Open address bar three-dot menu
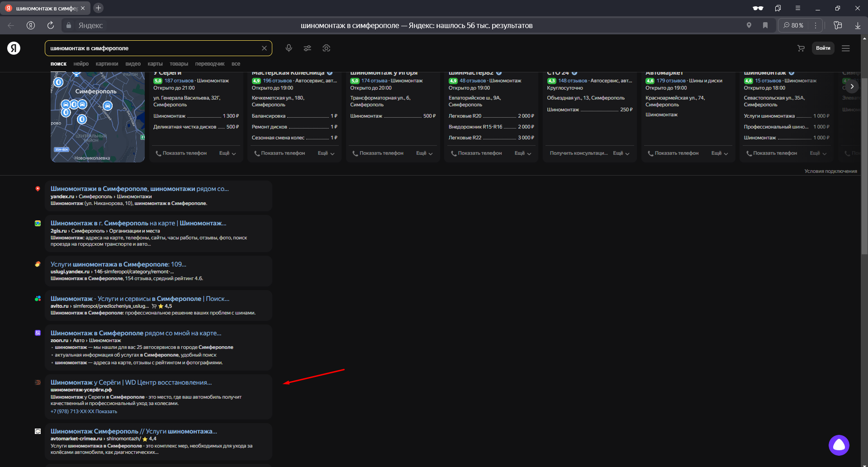 (x=816, y=25)
